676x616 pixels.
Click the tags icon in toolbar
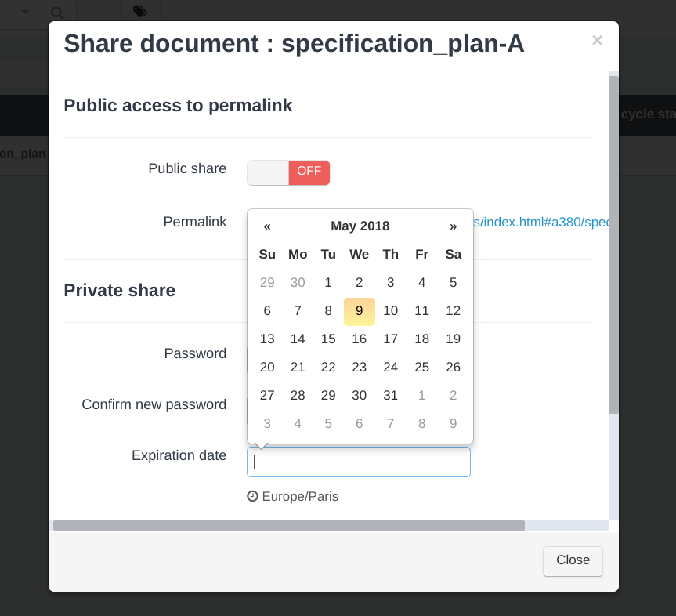point(140,12)
